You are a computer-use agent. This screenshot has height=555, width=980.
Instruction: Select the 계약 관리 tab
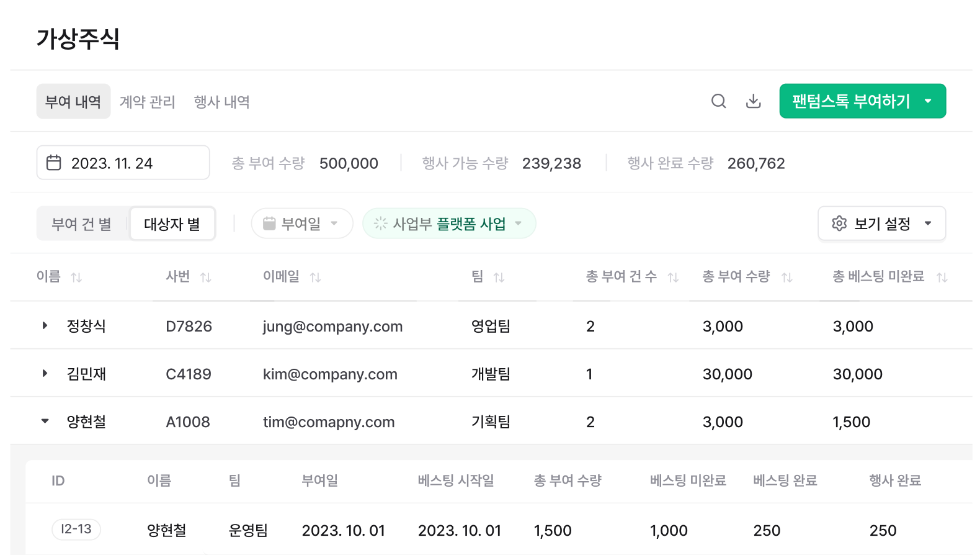pyautogui.click(x=148, y=102)
